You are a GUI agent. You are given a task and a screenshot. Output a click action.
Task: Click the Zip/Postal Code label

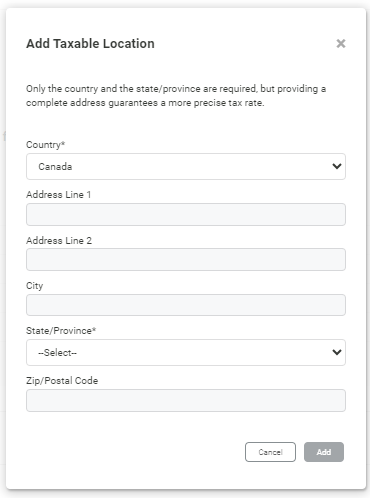(x=62, y=381)
